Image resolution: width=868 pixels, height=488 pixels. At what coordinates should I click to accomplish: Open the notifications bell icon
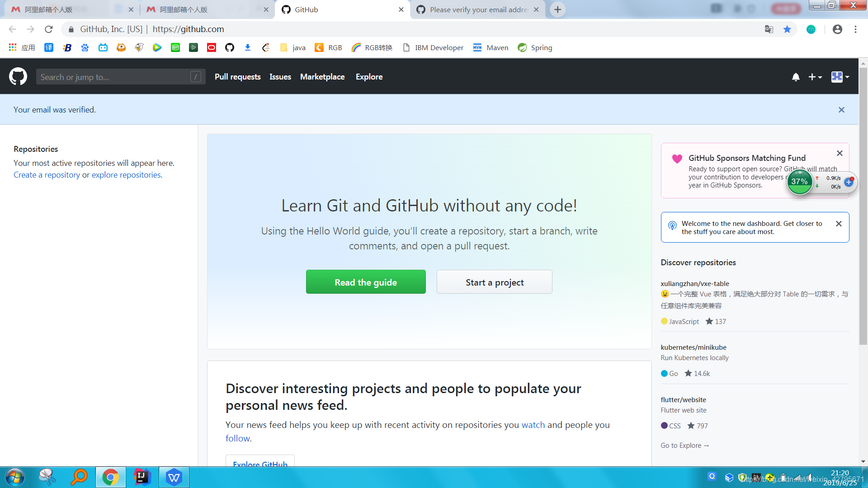click(796, 77)
